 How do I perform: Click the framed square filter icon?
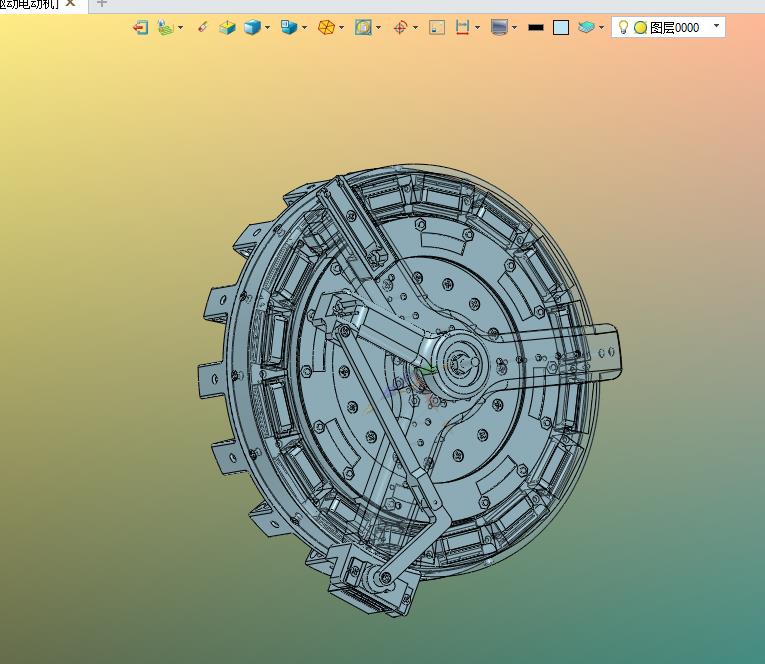click(363, 27)
